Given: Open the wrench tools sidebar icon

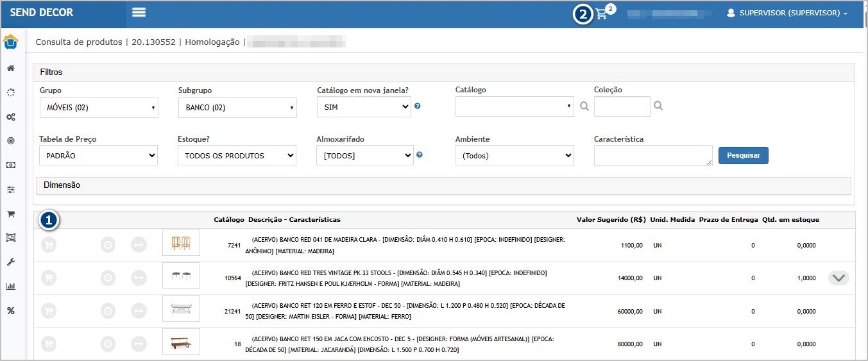Looking at the screenshot, I should point(11,262).
